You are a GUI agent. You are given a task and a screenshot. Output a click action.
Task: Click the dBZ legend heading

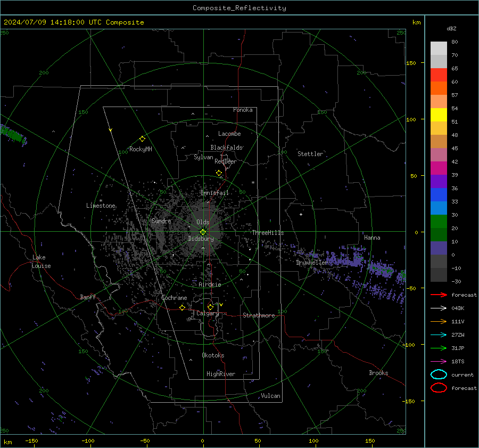pos(451,28)
